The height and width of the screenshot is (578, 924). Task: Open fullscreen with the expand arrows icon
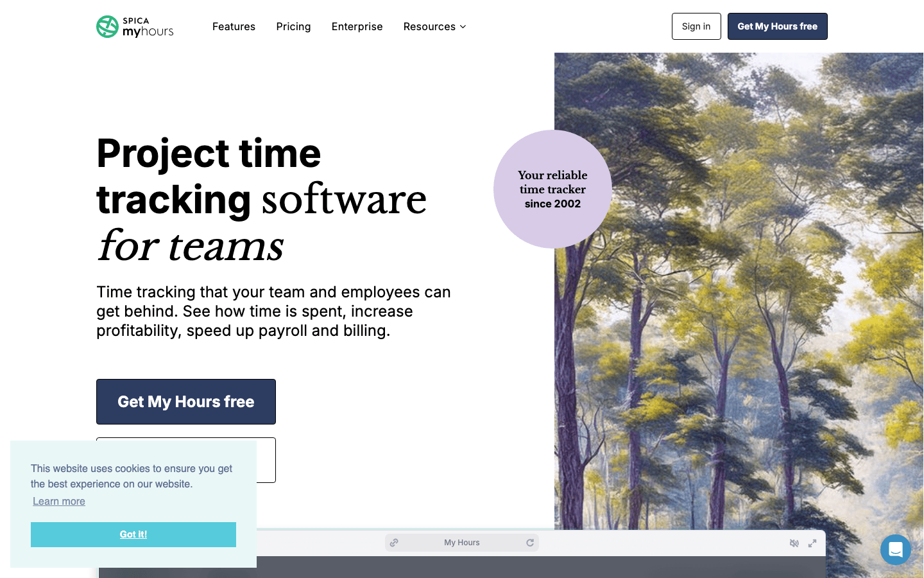pyautogui.click(x=812, y=543)
